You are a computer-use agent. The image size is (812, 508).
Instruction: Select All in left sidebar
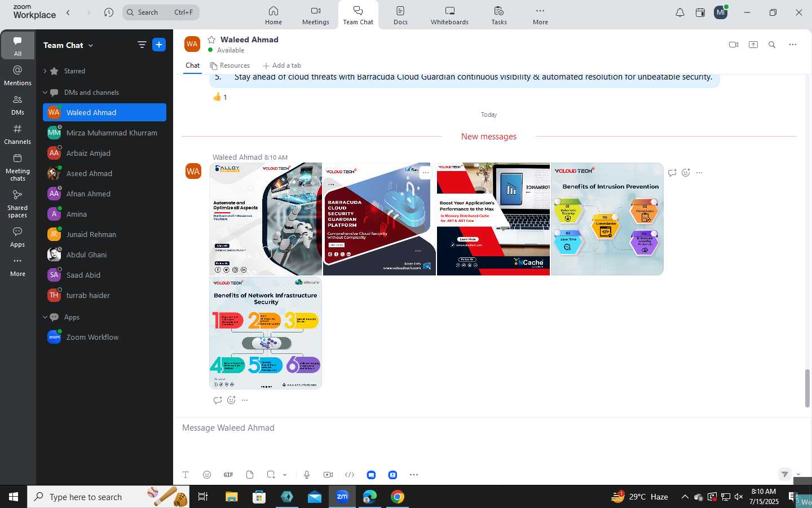click(x=17, y=46)
